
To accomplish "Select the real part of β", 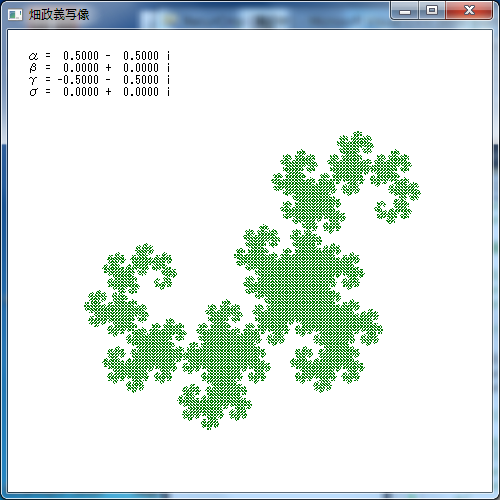I will point(81,68).
